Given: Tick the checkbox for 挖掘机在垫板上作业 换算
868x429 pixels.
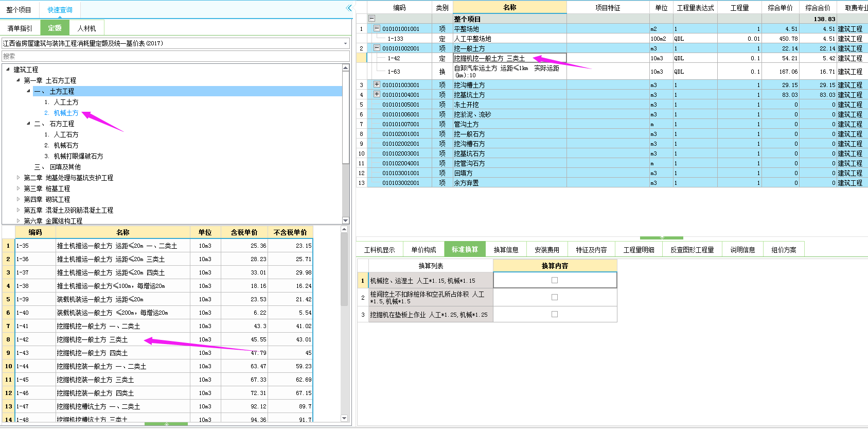Looking at the screenshot, I should pyautogui.click(x=555, y=314).
